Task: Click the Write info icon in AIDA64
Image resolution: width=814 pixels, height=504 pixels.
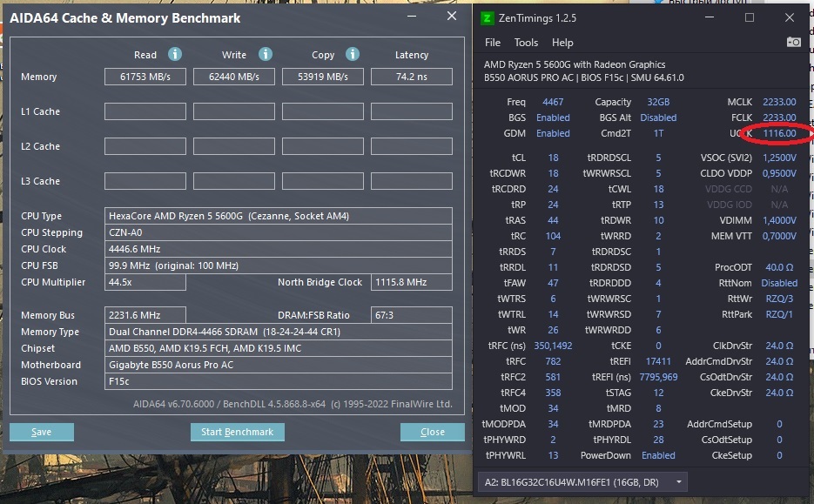Action: tap(266, 54)
